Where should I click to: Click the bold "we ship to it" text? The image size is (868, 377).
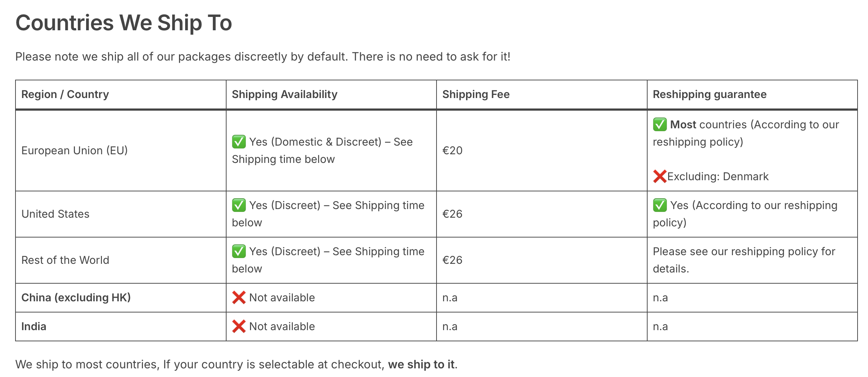421,365
